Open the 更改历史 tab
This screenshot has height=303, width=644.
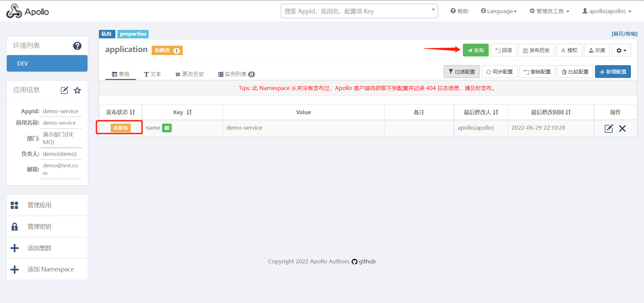coord(190,74)
